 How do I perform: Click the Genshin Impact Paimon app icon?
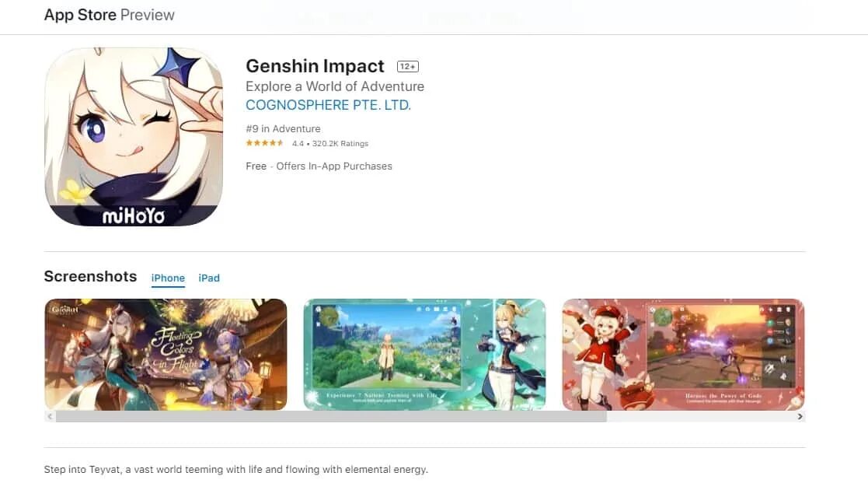click(134, 136)
